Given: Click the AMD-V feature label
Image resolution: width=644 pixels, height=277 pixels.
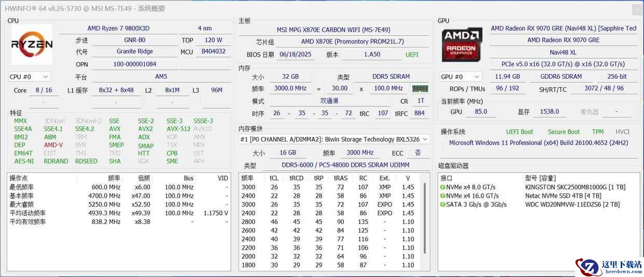Looking at the screenshot, I should (x=53, y=145).
